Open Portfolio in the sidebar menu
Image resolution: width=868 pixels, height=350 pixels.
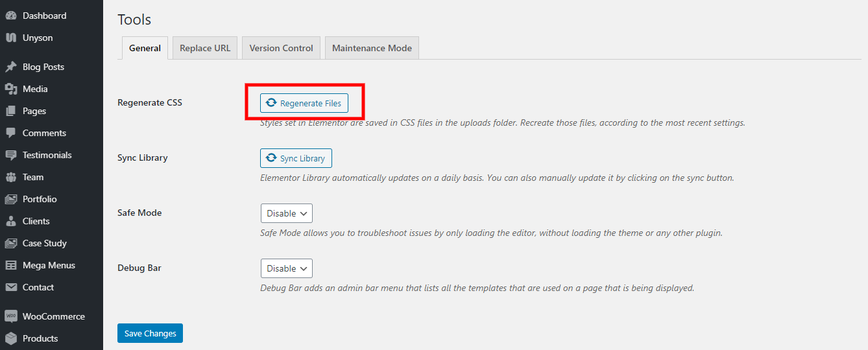coord(40,199)
